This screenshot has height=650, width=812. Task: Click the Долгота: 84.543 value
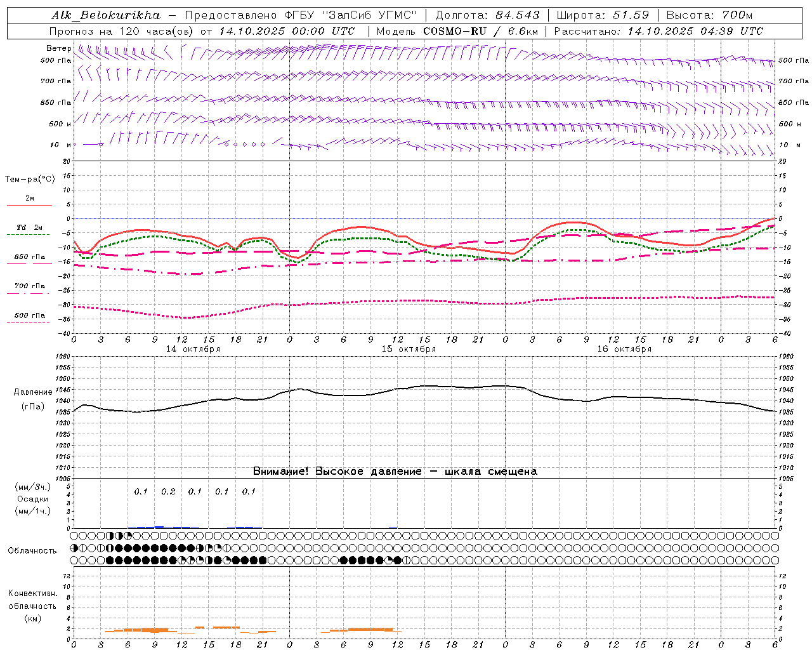point(487,15)
